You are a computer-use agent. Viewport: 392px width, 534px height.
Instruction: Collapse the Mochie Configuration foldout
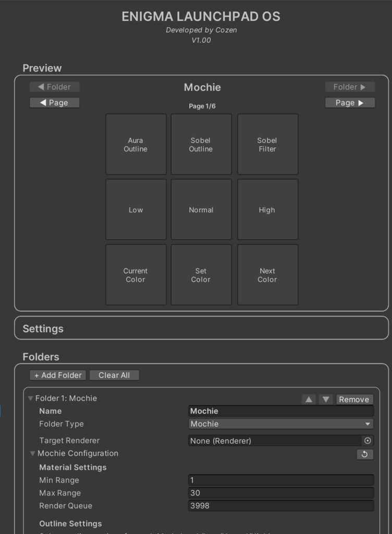(33, 453)
